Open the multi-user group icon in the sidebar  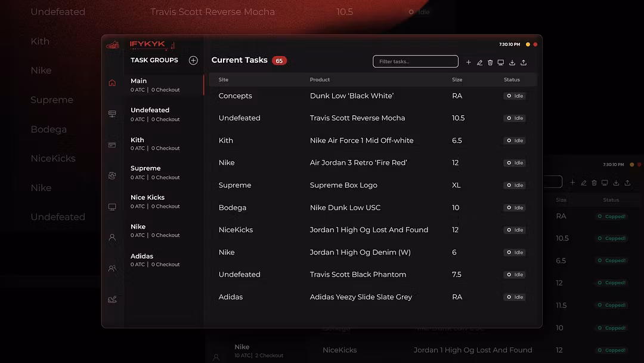[x=112, y=269]
